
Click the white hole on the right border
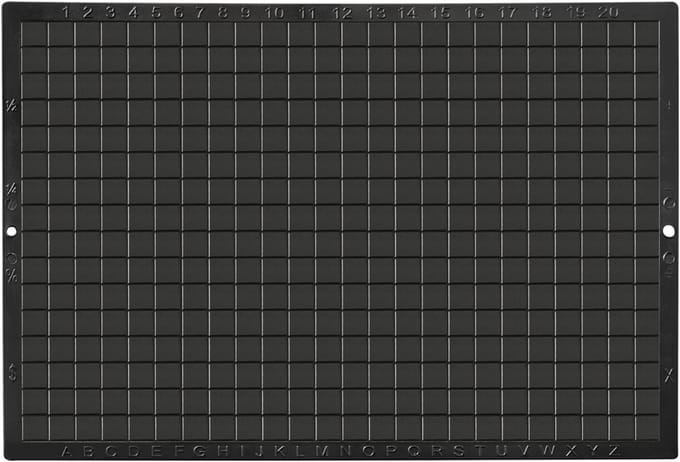coord(668,231)
